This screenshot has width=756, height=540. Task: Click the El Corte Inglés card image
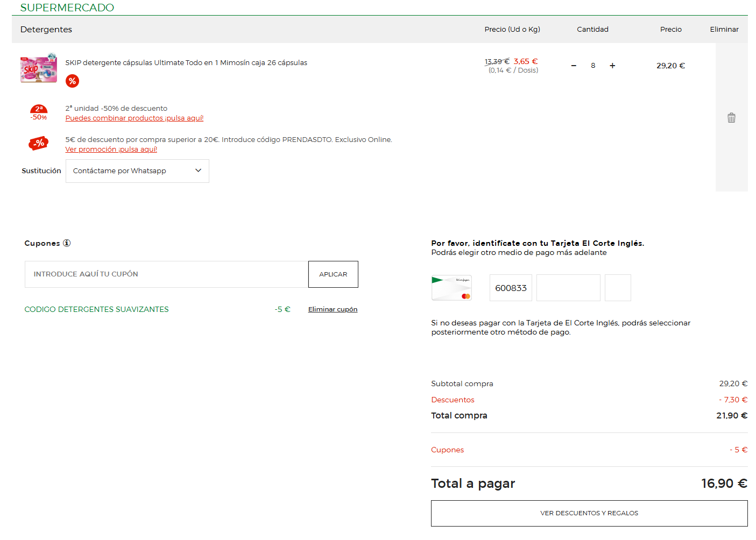tap(451, 288)
